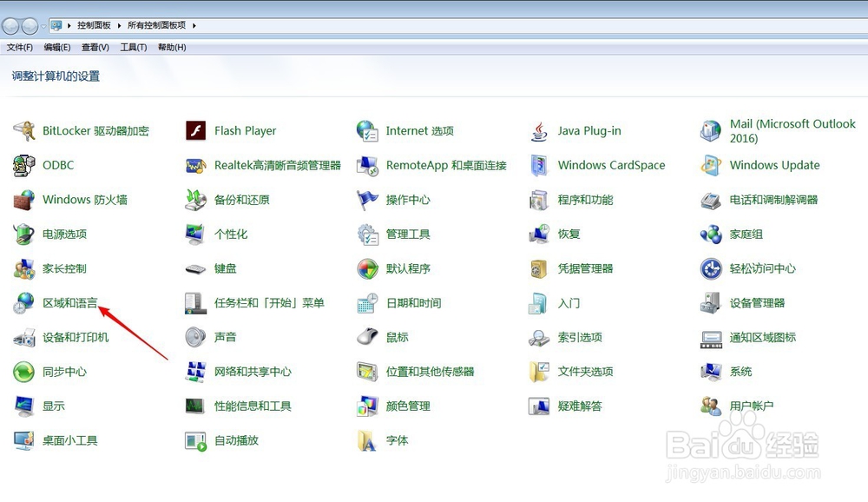
Task: Open the 同步中心 green icon
Action: coord(24,371)
